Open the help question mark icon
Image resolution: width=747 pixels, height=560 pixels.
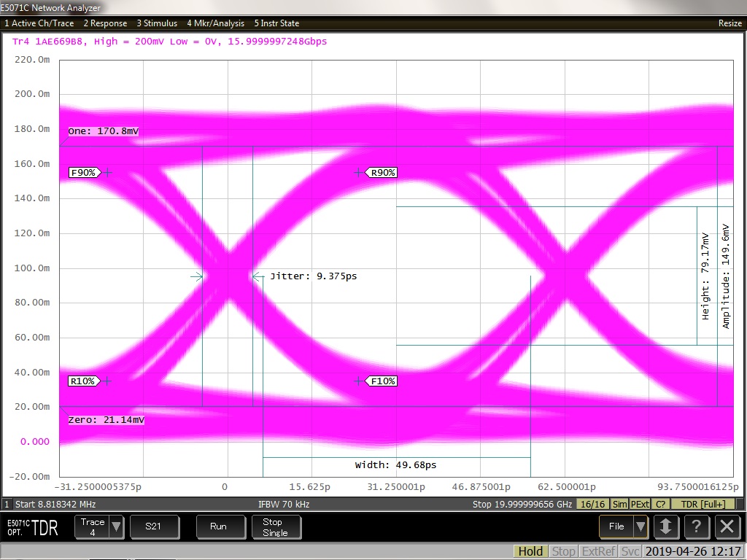695,526
